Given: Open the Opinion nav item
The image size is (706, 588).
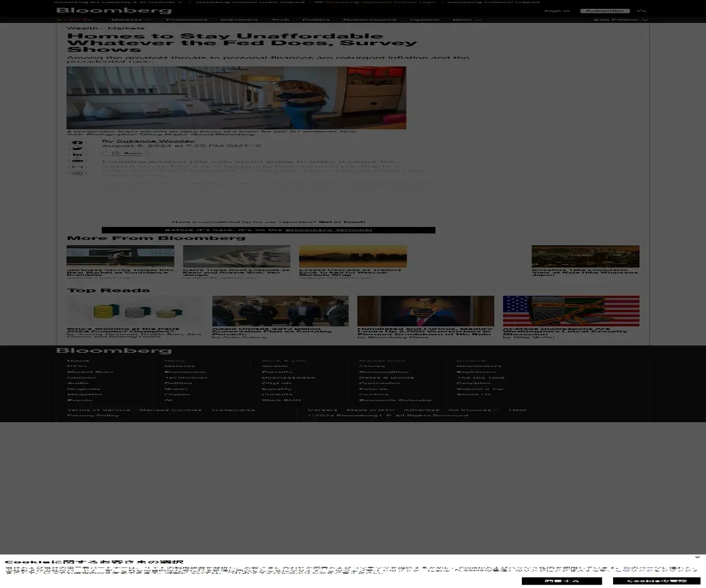Looking at the screenshot, I should pos(424,20).
